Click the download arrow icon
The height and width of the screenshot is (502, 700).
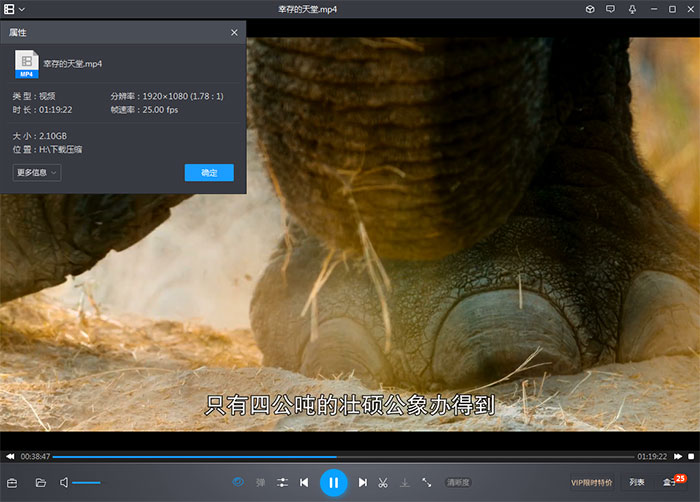pyautogui.click(x=405, y=483)
